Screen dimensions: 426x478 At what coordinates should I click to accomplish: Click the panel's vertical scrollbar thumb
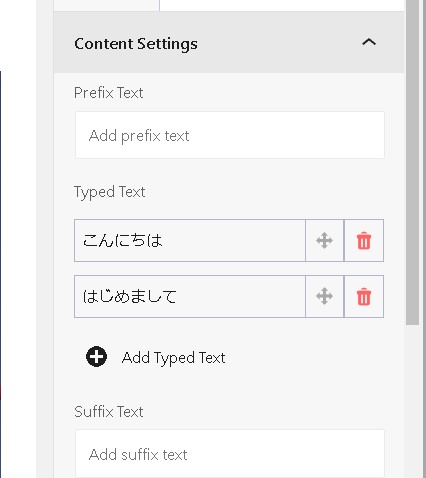point(412,162)
